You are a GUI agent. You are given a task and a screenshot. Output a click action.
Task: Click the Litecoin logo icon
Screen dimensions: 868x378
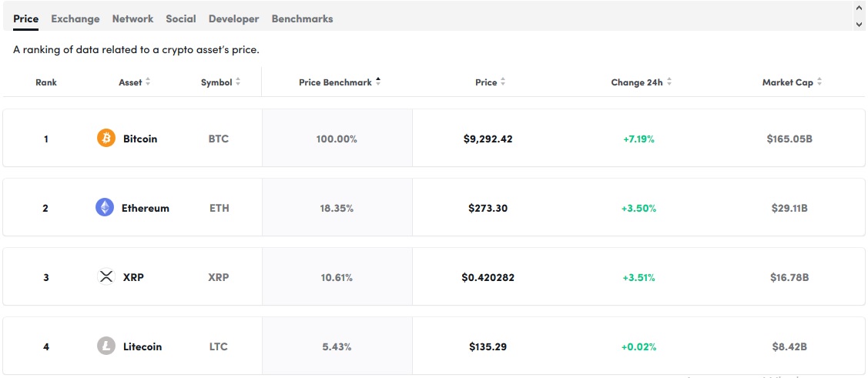pyautogui.click(x=106, y=346)
